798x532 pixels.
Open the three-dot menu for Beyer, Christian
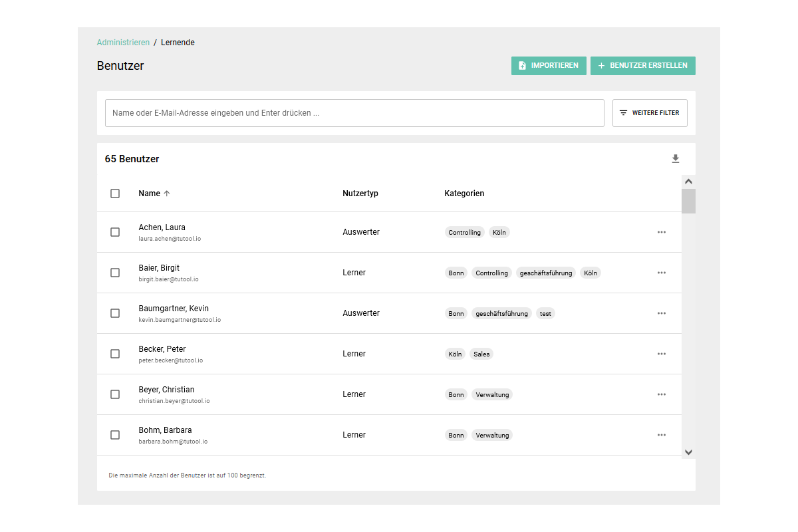click(x=662, y=394)
